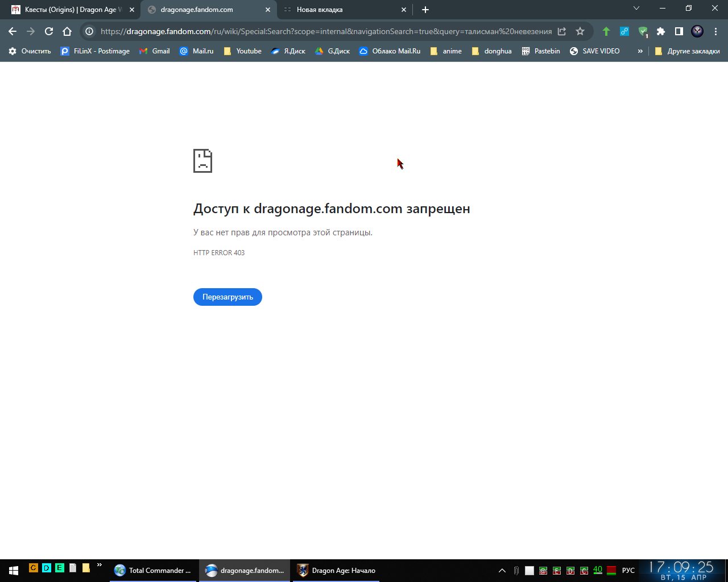Open the Облако Mail.Ru bookmark
728x582 pixels.
pyautogui.click(x=390, y=51)
